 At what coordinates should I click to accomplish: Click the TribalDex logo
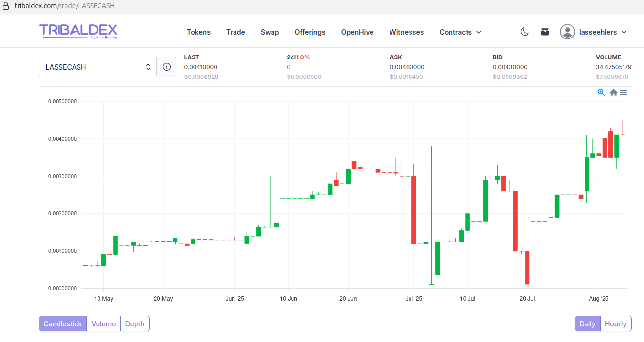coord(78,32)
